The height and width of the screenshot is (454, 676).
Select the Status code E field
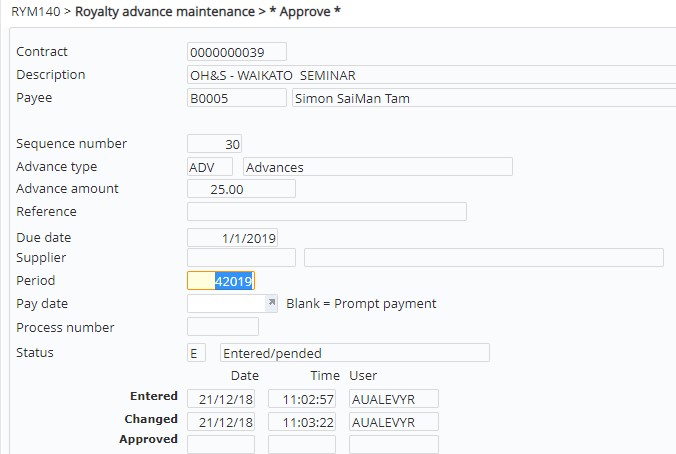tap(196, 353)
